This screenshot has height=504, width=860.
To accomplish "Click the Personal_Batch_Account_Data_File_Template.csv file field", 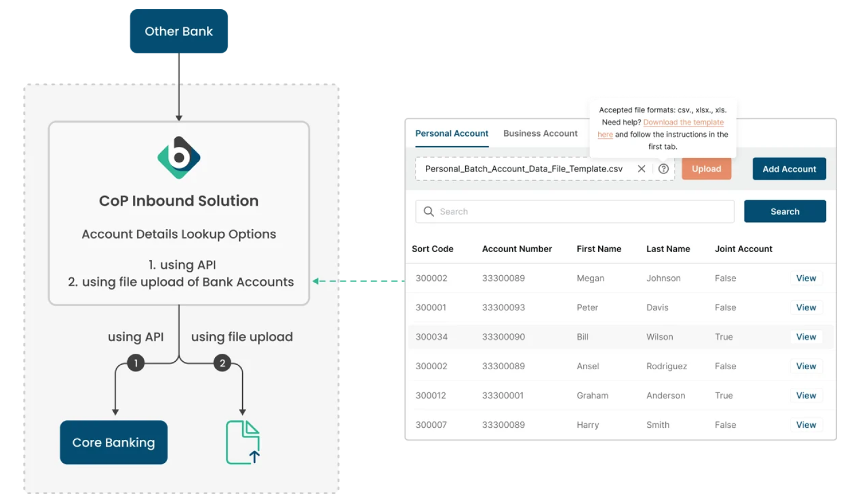I will [x=544, y=169].
